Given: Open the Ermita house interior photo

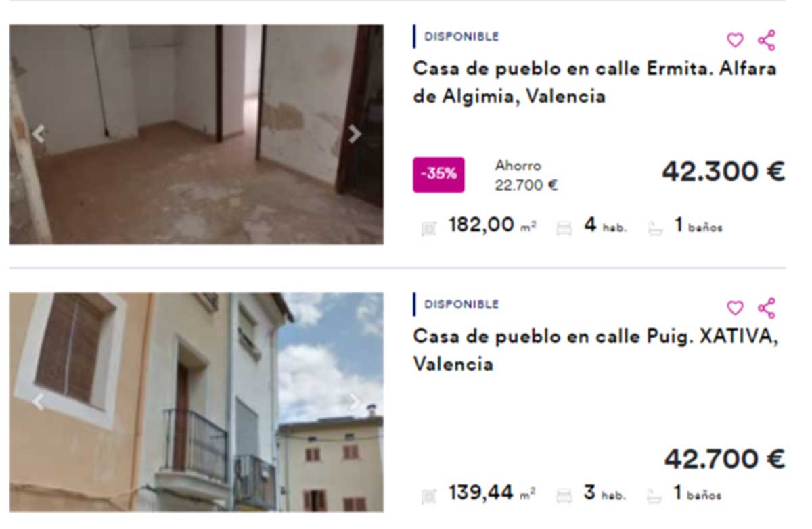Looking at the screenshot, I should click(196, 135).
